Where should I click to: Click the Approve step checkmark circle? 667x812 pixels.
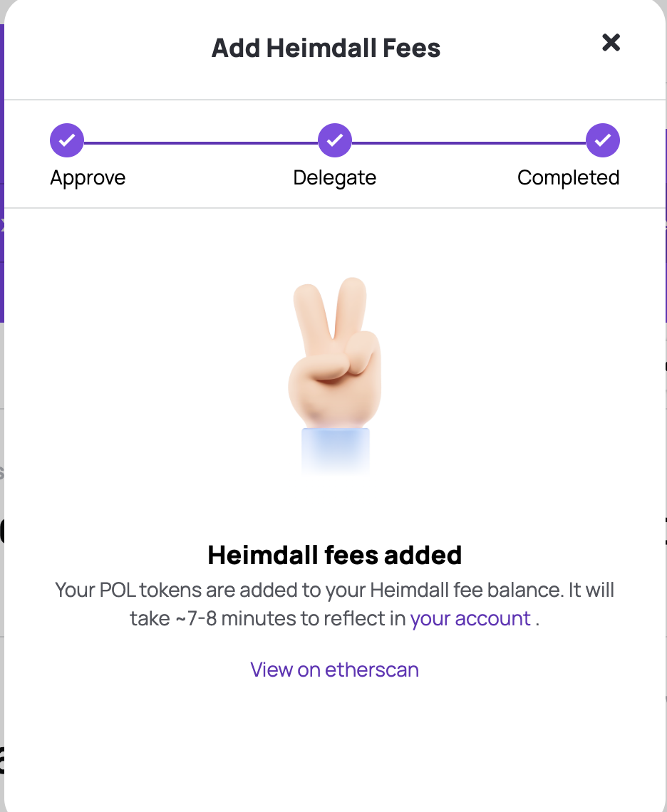[x=67, y=141]
